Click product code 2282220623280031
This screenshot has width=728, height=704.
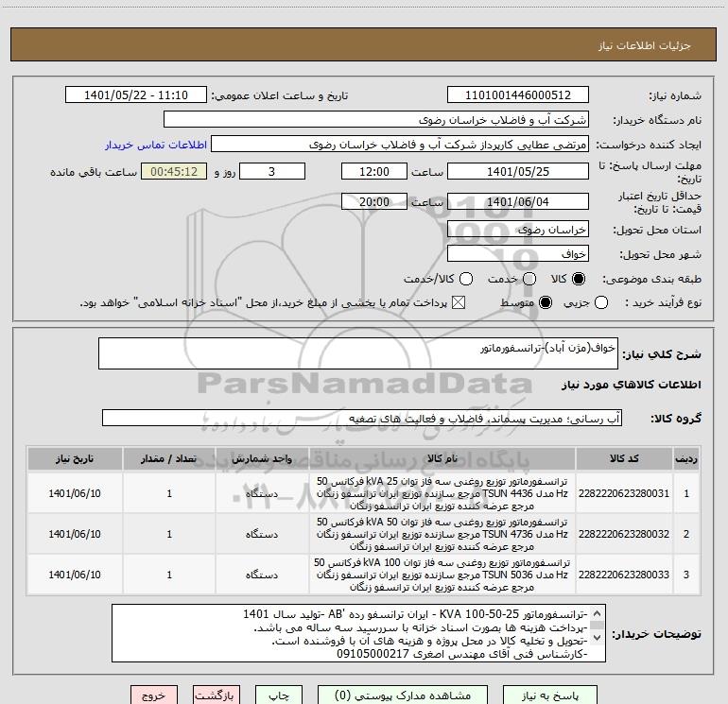click(x=624, y=493)
